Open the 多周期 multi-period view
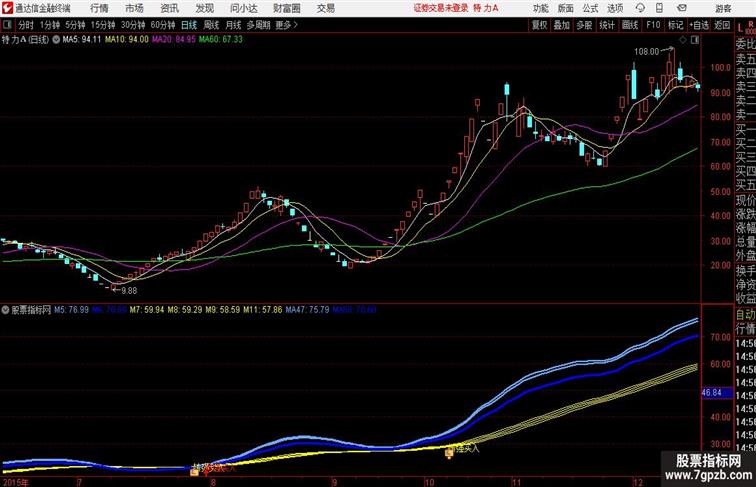Screen dimensions: 756x487 (258, 25)
